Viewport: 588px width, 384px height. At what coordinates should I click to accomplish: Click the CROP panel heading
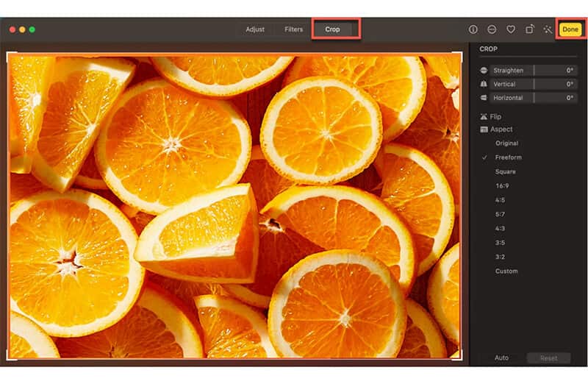click(x=488, y=49)
